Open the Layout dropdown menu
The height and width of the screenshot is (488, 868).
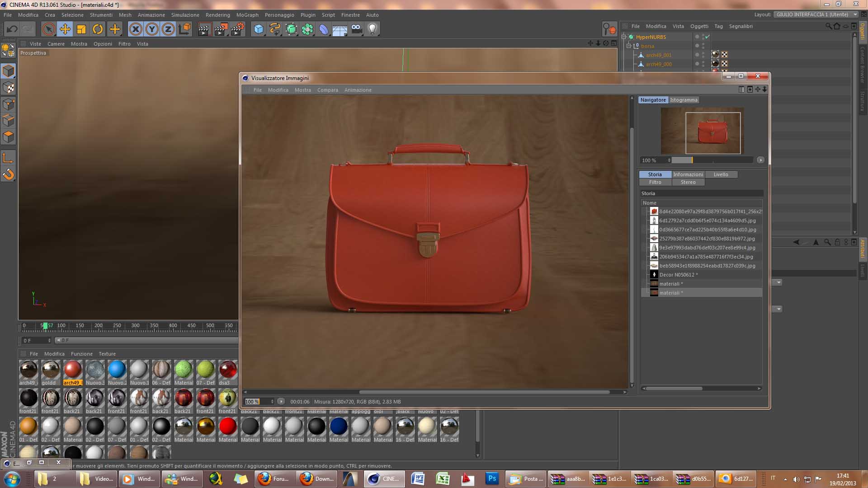click(x=816, y=14)
